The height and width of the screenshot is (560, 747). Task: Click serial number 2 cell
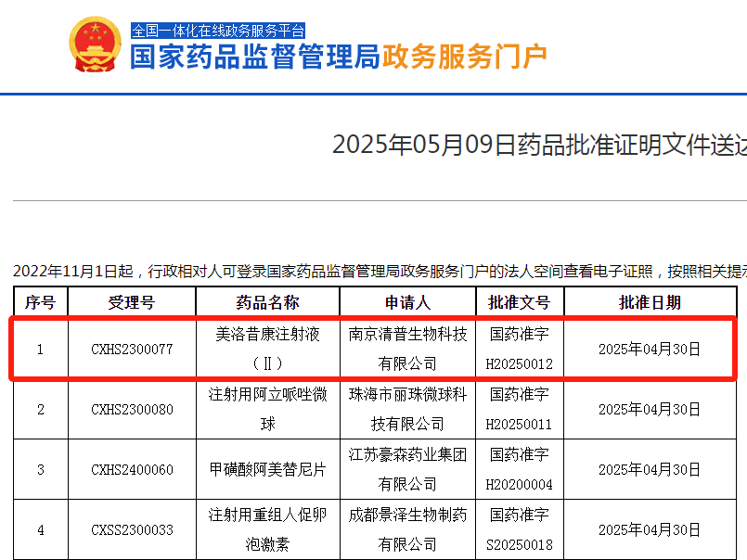(41, 410)
